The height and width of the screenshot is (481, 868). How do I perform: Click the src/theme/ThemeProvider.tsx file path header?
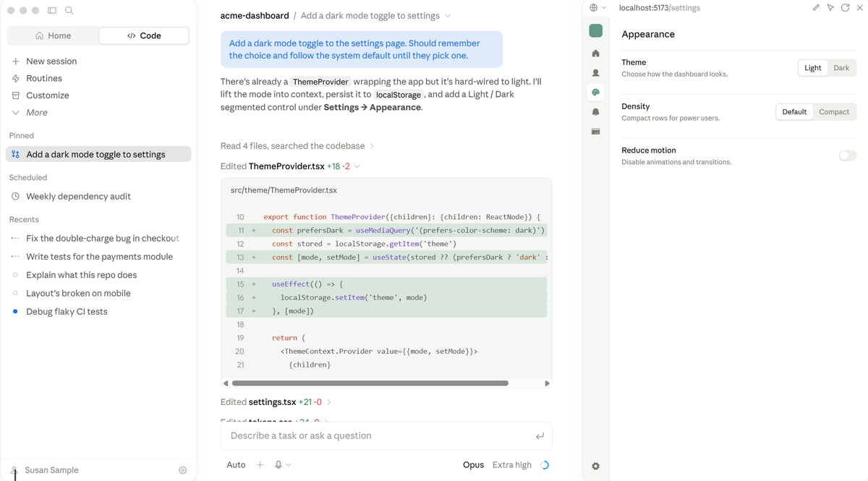(284, 190)
